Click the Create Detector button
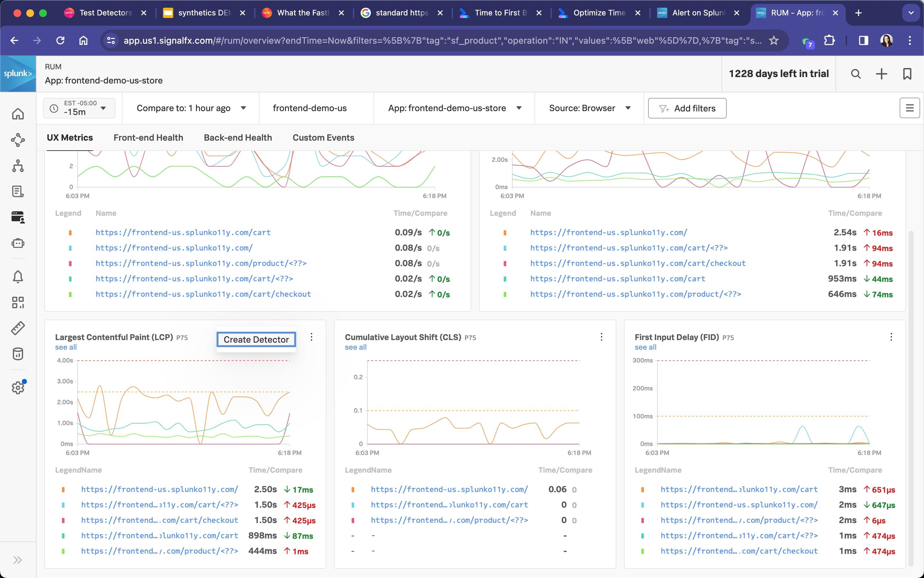924x578 pixels. (256, 339)
